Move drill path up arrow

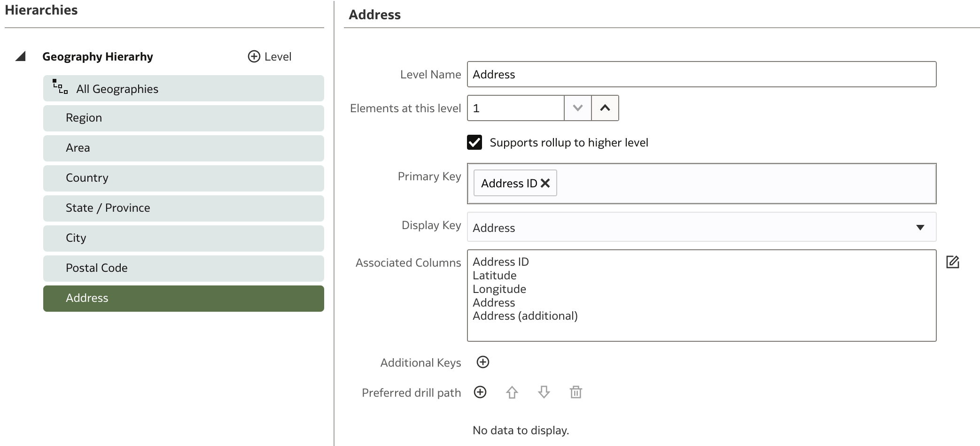tap(512, 392)
